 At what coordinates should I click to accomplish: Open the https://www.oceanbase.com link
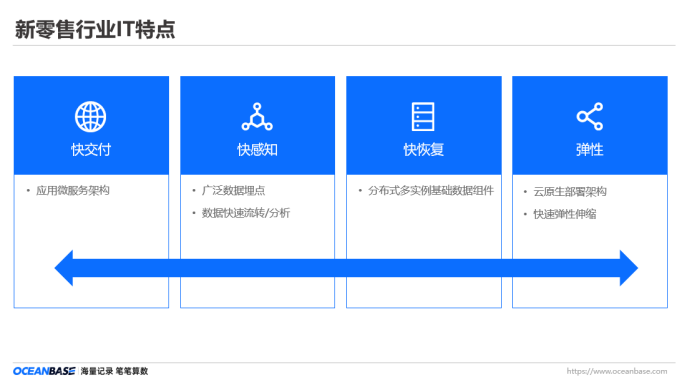pyautogui.click(x=617, y=371)
